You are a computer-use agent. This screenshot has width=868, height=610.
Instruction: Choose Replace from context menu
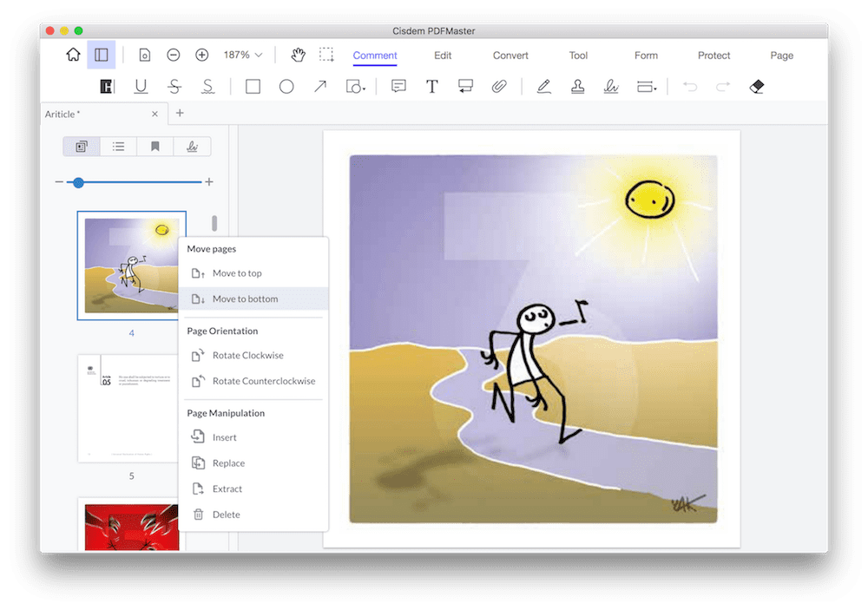[253, 463]
